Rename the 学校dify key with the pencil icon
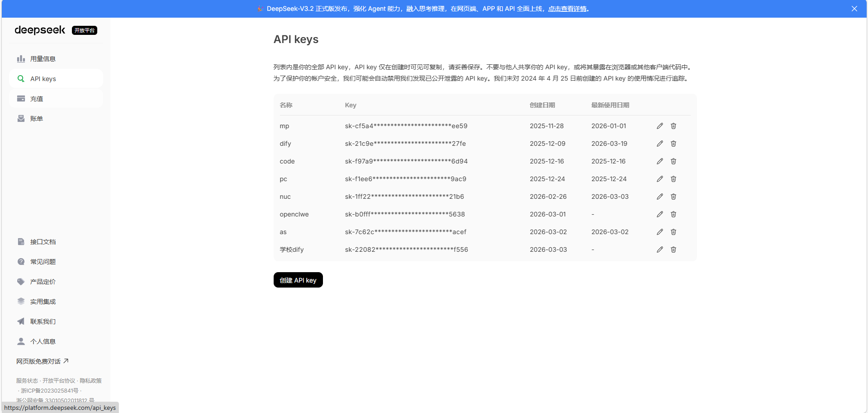Screen dimensions: 868x413 [659, 250]
